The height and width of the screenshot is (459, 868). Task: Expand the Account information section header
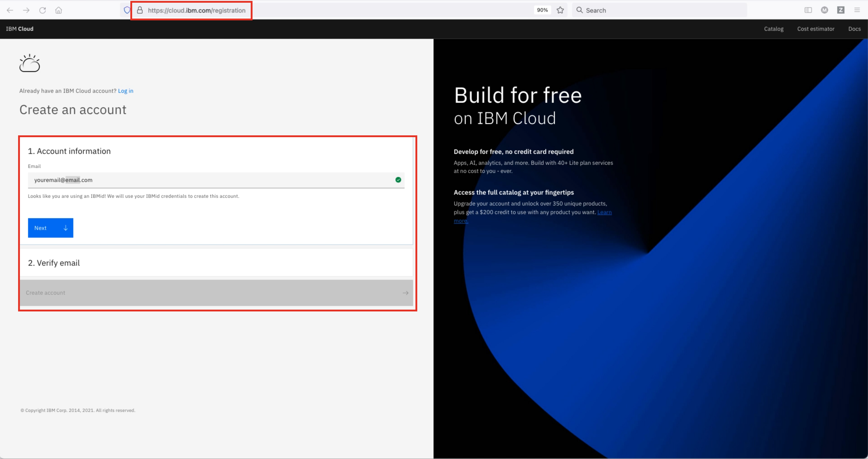click(x=69, y=151)
